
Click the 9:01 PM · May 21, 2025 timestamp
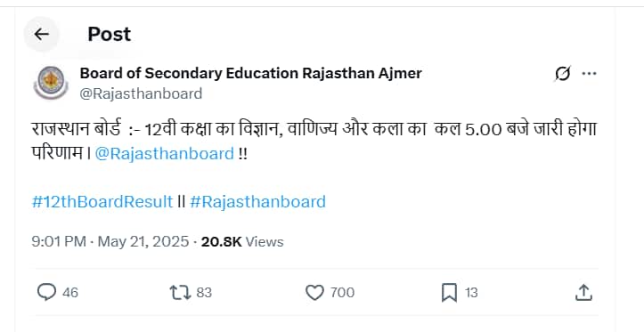(110, 242)
